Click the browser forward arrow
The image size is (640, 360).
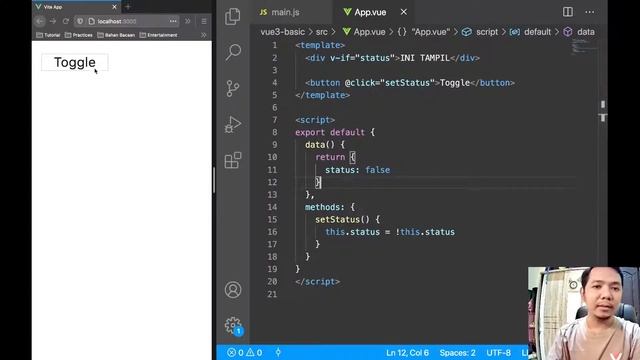(53, 21)
